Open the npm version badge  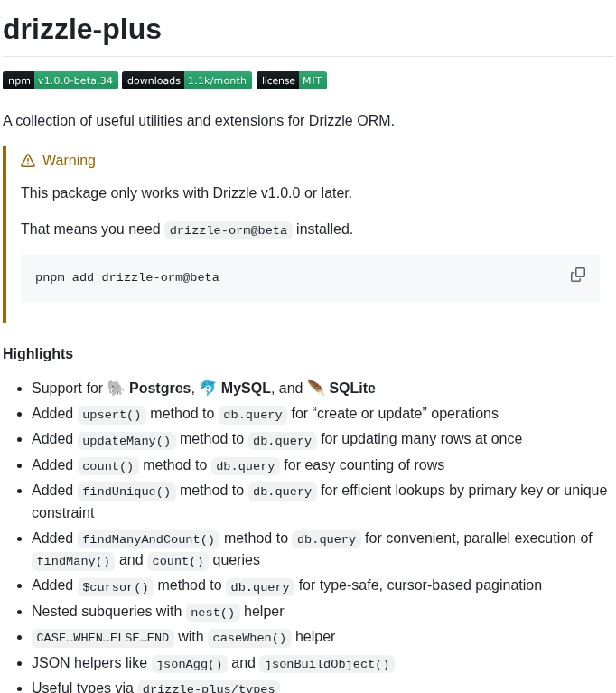click(61, 80)
